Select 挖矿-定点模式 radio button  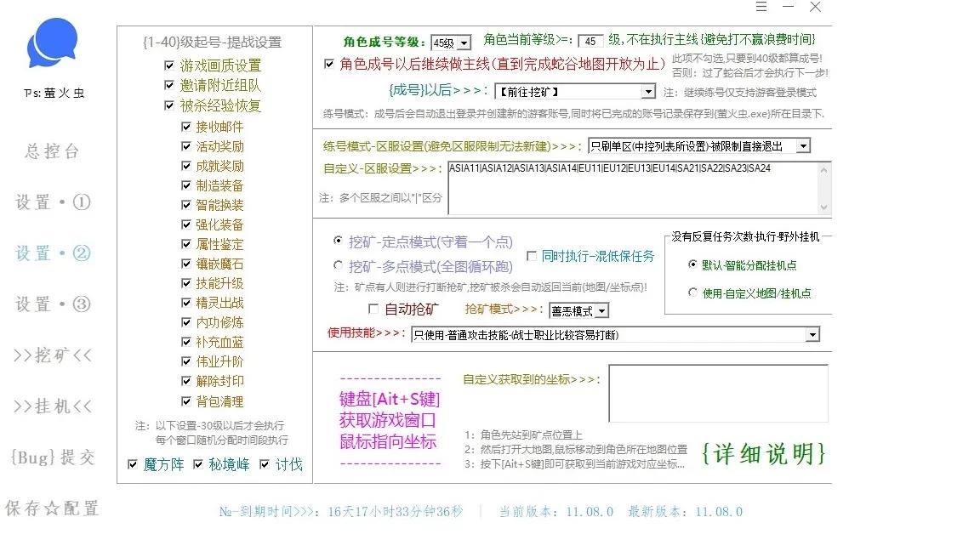click(338, 241)
